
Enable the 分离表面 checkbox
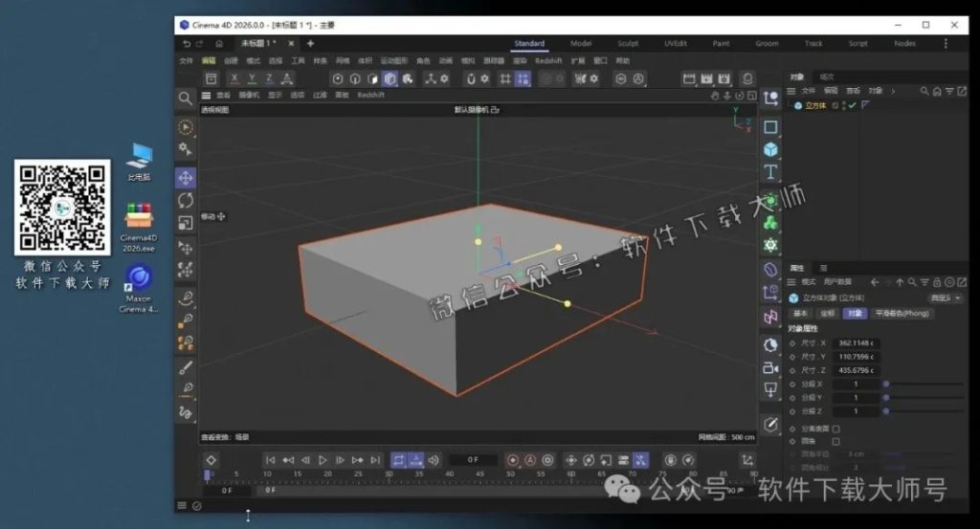pyautogui.click(x=835, y=430)
